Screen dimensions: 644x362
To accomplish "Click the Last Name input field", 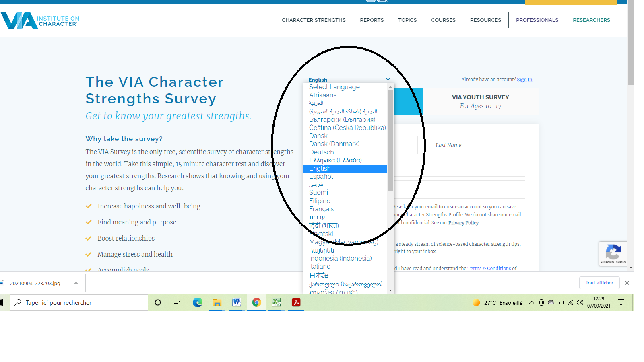I will point(477,145).
